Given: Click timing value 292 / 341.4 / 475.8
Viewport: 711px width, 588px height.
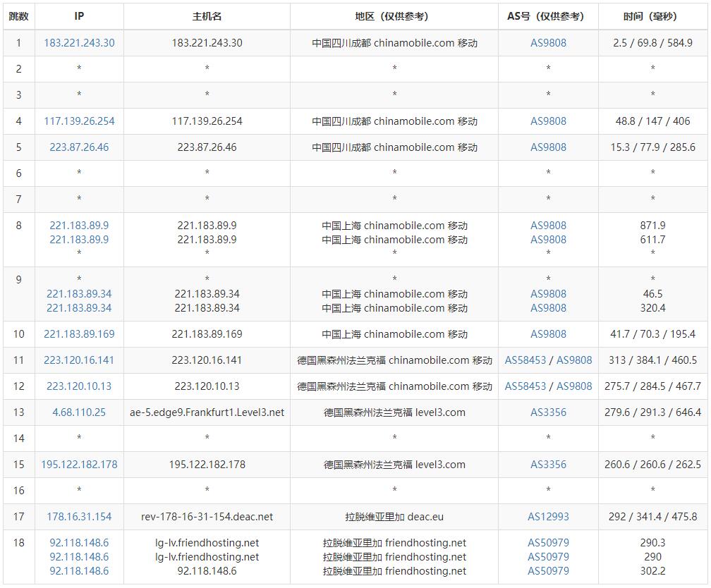Looking at the screenshot, I should coord(652,517).
